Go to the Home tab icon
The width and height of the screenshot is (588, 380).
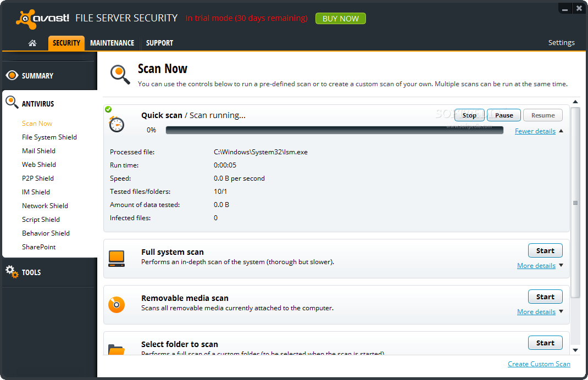coord(32,43)
